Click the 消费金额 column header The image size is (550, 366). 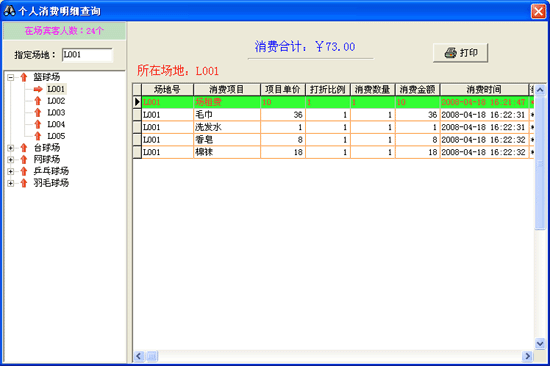click(x=417, y=89)
